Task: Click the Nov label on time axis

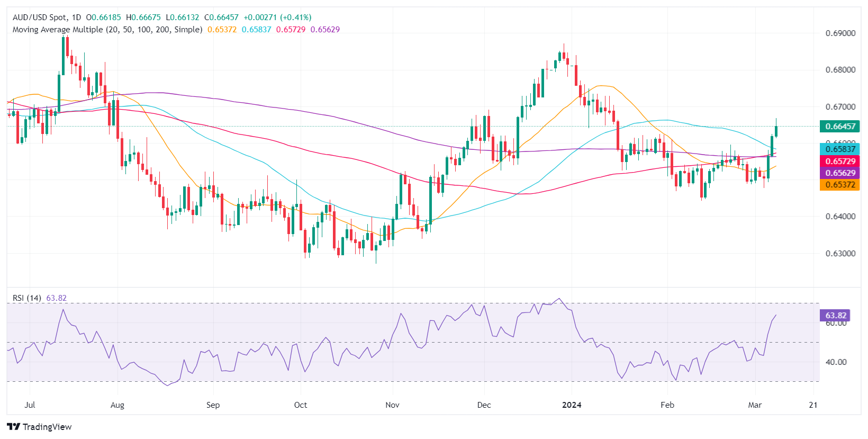Action: 392,405
